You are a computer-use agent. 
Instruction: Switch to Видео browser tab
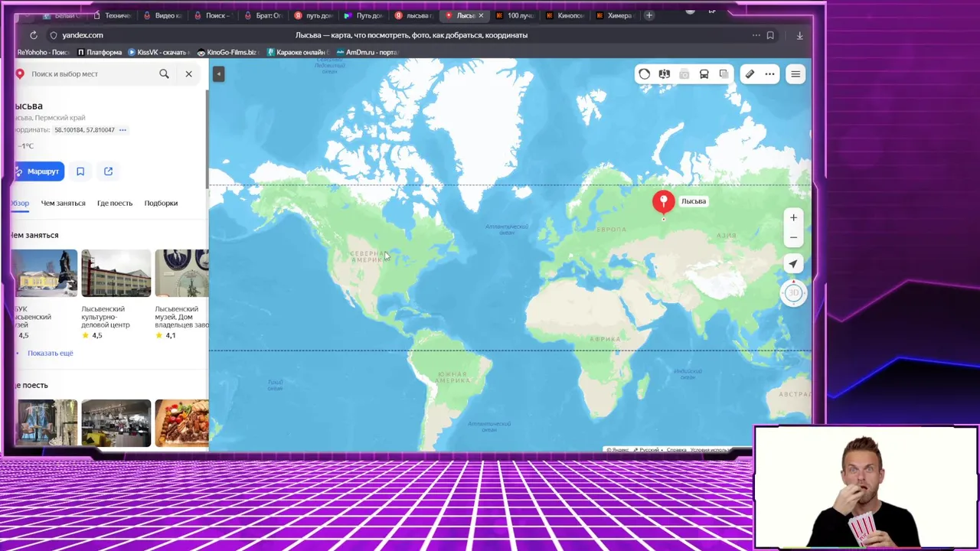point(163,15)
